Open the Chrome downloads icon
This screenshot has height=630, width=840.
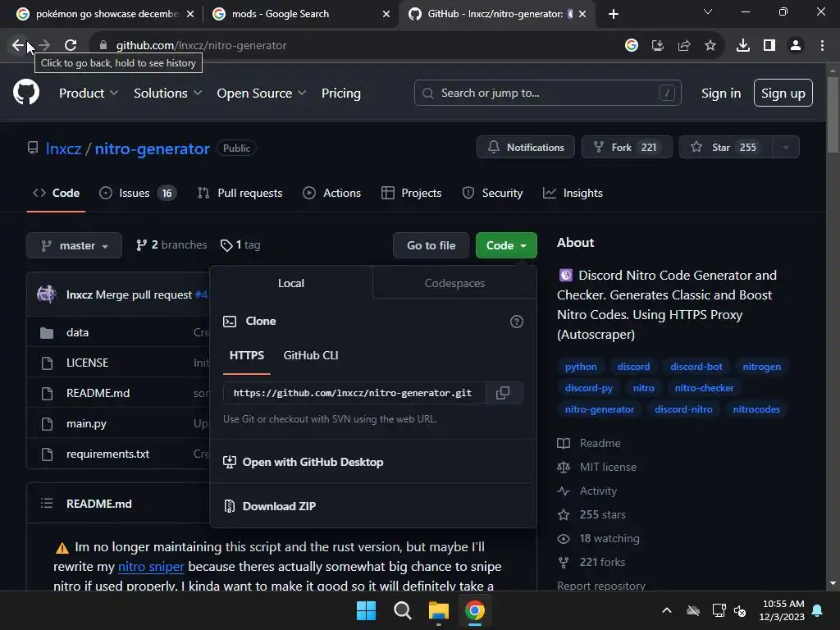743,45
